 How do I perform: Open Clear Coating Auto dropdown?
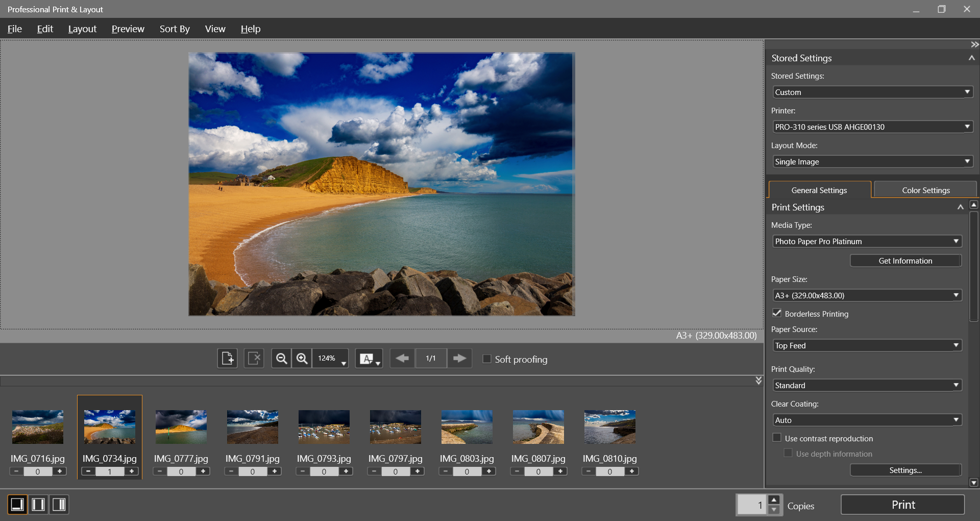(867, 420)
